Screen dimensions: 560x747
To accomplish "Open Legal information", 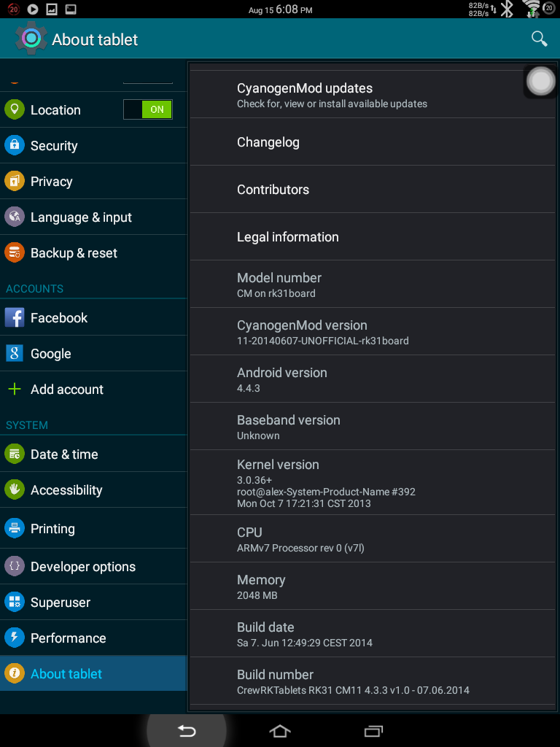I will pos(373,237).
